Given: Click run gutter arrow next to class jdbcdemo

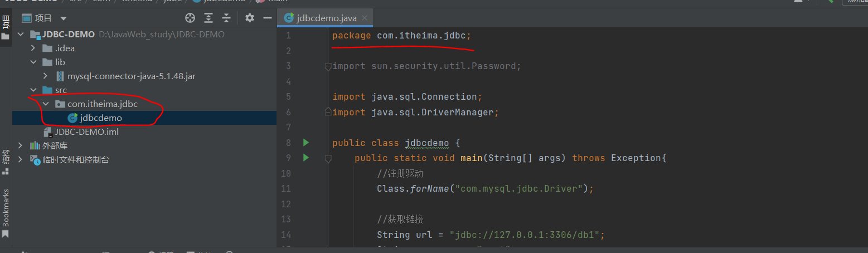Looking at the screenshot, I should [x=306, y=143].
